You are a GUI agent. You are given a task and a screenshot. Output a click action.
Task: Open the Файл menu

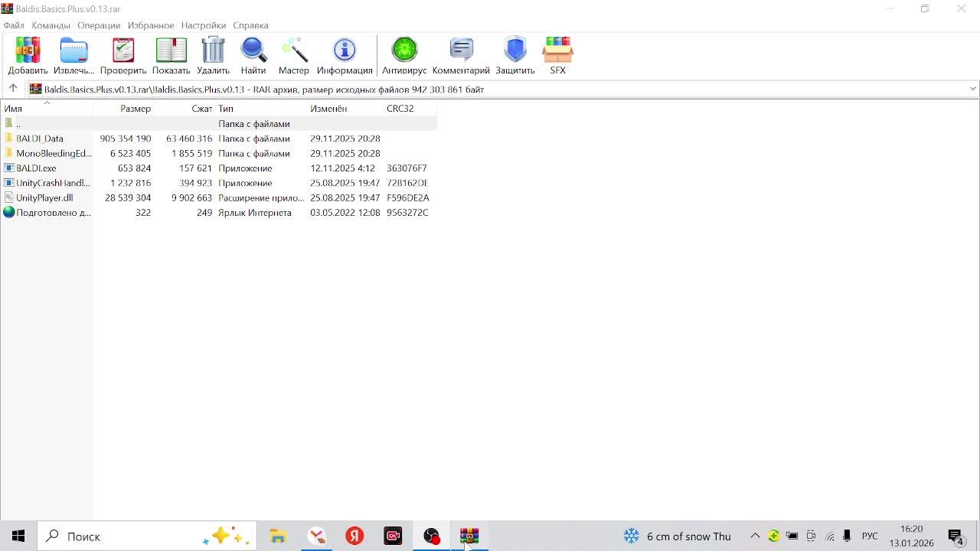(x=14, y=25)
